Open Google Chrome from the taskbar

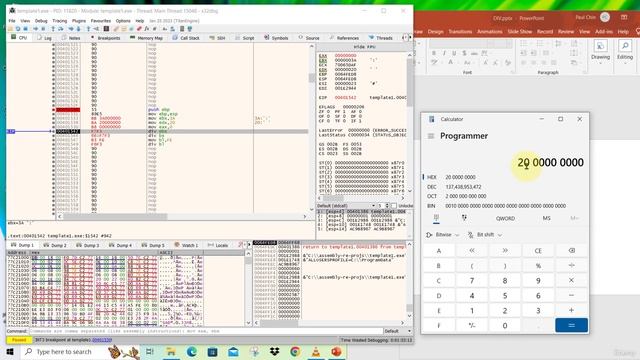295,351
